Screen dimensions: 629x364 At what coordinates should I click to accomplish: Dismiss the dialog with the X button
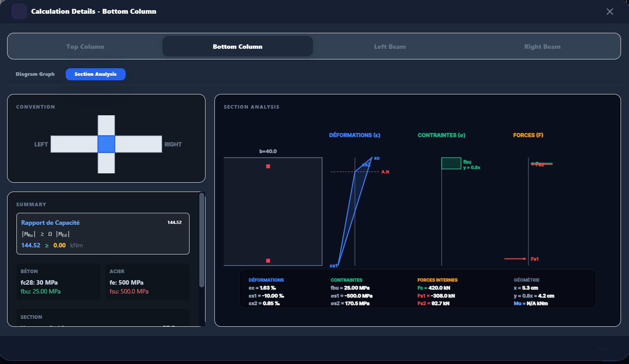[x=609, y=12]
